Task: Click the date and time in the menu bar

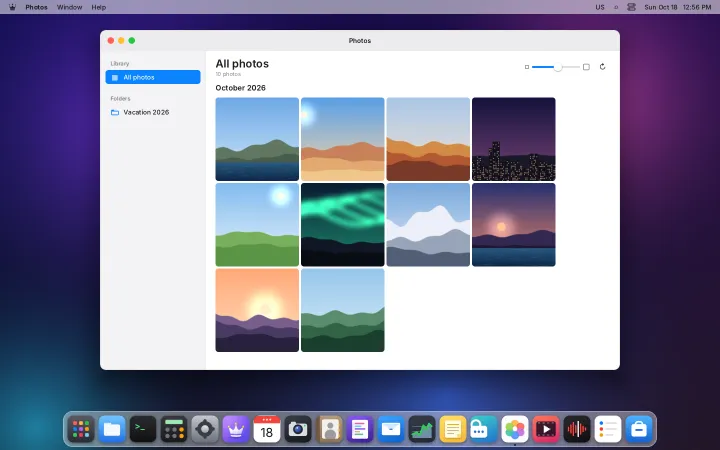Action: [x=678, y=7]
